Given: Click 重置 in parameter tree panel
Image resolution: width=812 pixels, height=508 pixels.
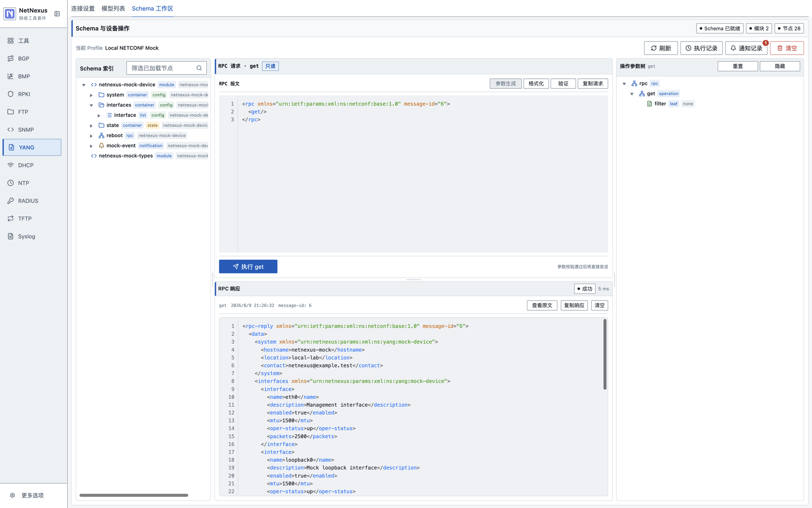Looking at the screenshot, I should pyautogui.click(x=738, y=66).
